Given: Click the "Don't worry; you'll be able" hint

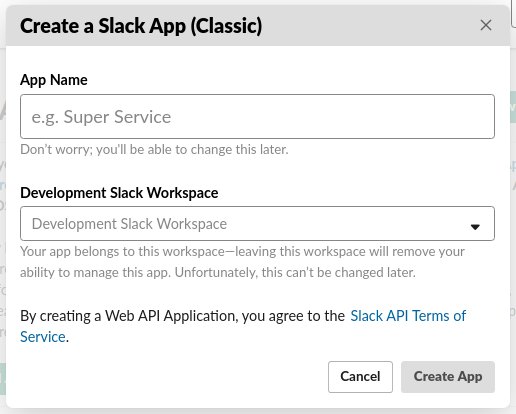Looking at the screenshot, I should (154, 149).
